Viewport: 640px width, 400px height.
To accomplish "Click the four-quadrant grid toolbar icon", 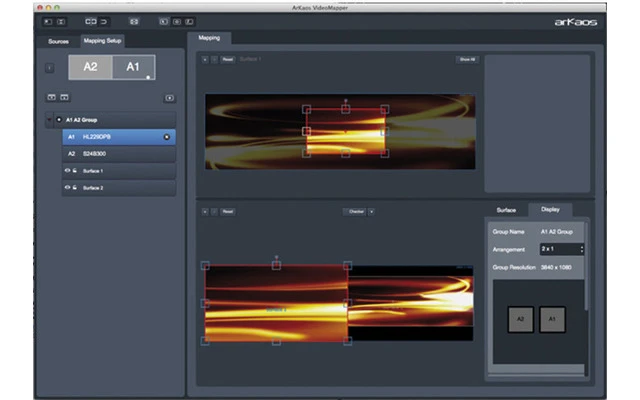I will (x=134, y=22).
